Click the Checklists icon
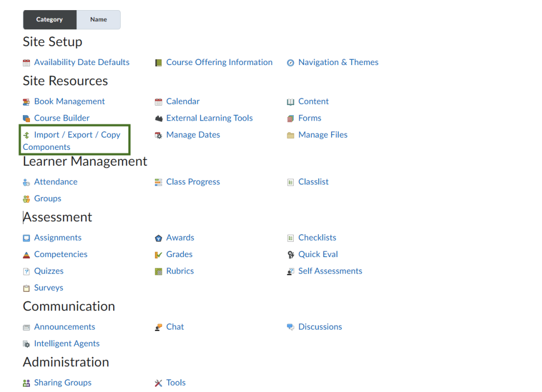 tap(290, 238)
